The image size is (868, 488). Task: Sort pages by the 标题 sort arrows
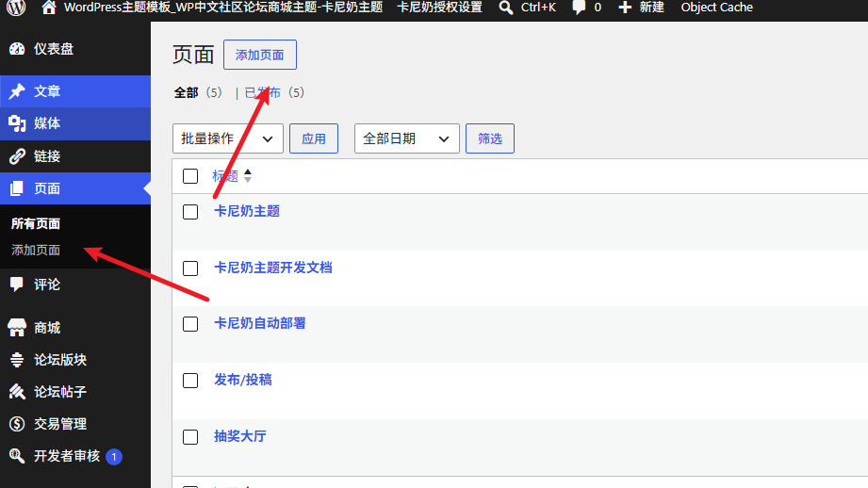click(248, 176)
